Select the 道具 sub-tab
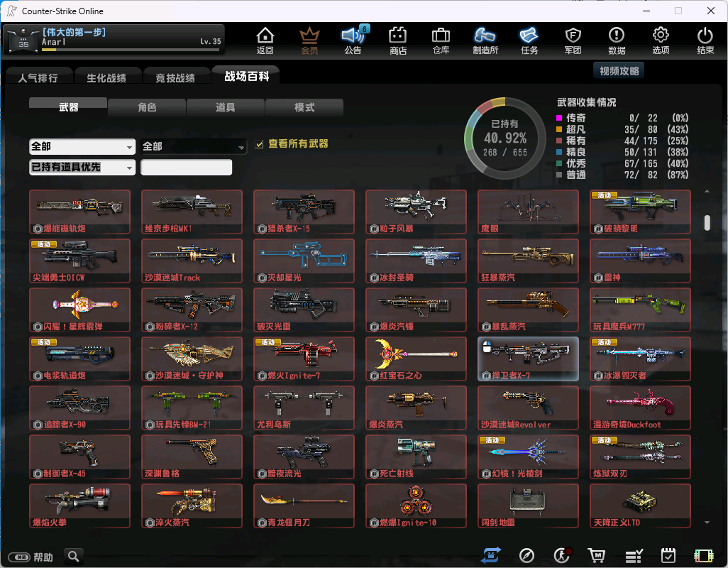 point(225,107)
